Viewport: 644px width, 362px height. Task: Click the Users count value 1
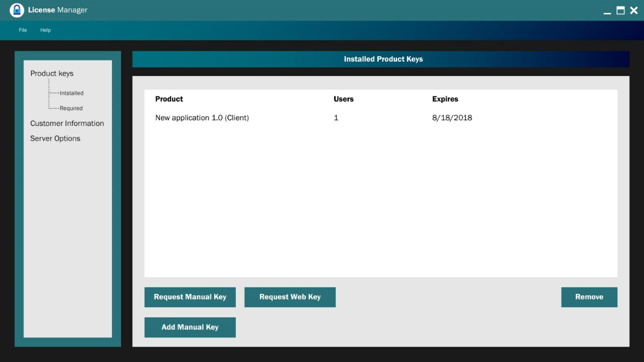click(336, 118)
